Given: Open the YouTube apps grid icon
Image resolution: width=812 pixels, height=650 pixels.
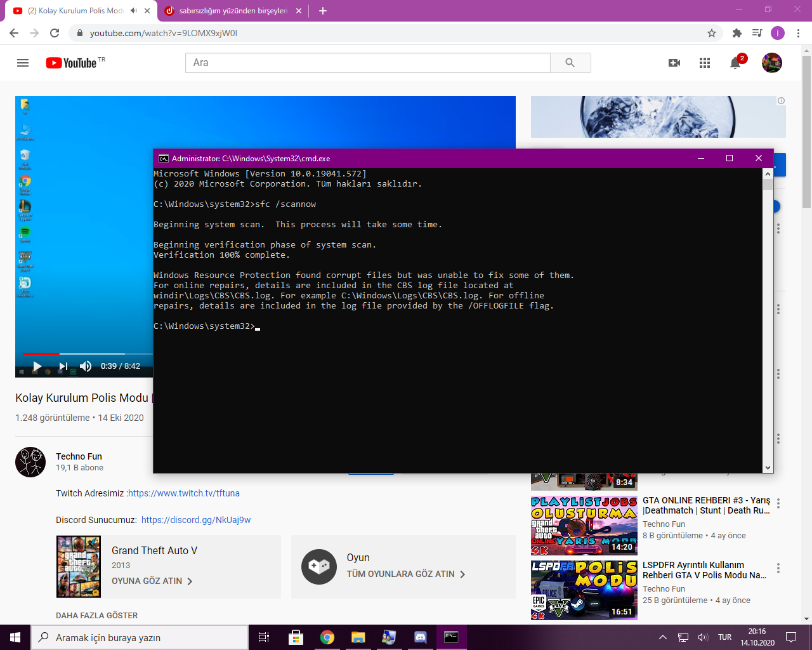Looking at the screenshot, I should [705, 63].
